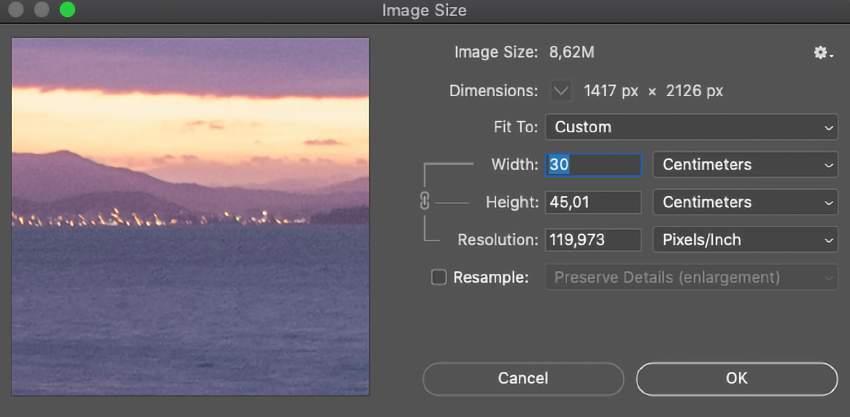Toggle the constrain proportions chain link
The height and width of the screenshot is (417, 850).
(424, 202)
